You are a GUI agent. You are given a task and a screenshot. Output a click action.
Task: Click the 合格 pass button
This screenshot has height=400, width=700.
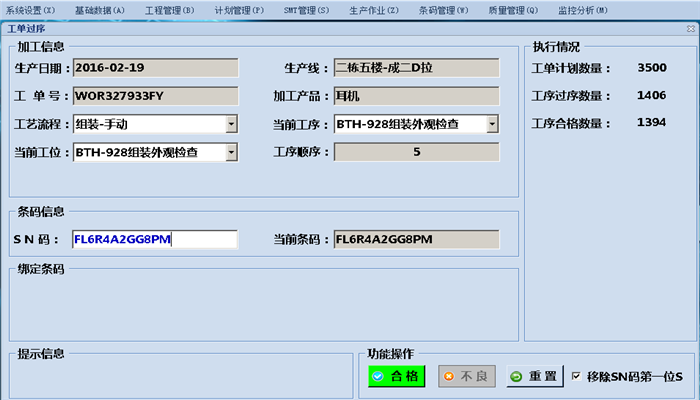coord(396,376)
